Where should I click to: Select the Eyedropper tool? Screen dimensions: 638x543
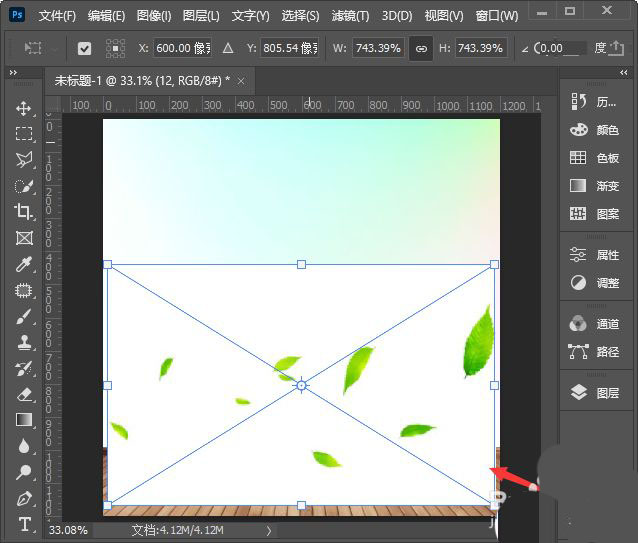[24, 264]
